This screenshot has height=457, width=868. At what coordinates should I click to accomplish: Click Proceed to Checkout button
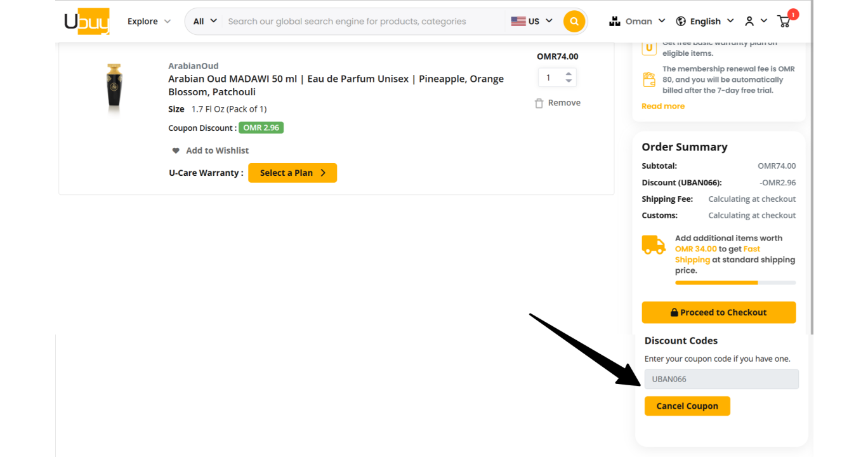click(719, 312)
